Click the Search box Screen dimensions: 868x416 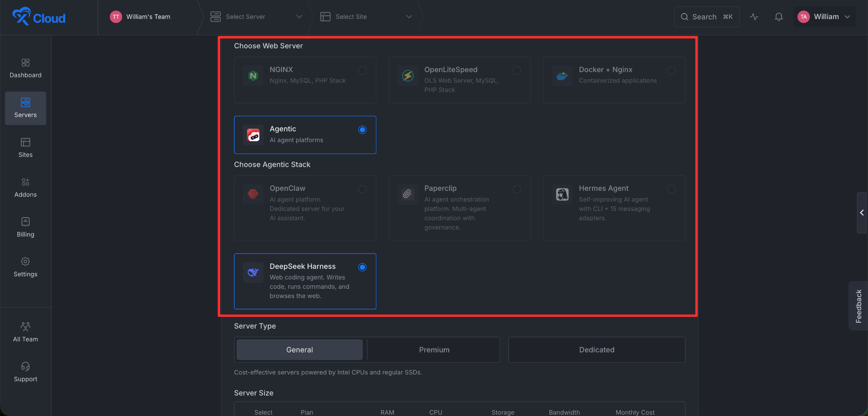[x=707, y=17]
